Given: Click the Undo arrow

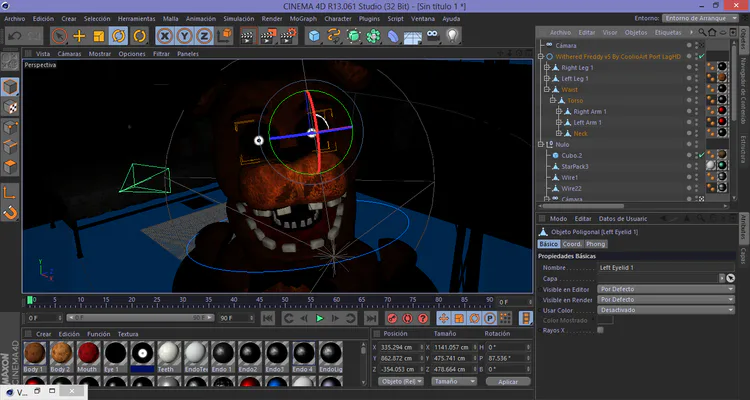Looking at the screenshot, I should point(14,36).
